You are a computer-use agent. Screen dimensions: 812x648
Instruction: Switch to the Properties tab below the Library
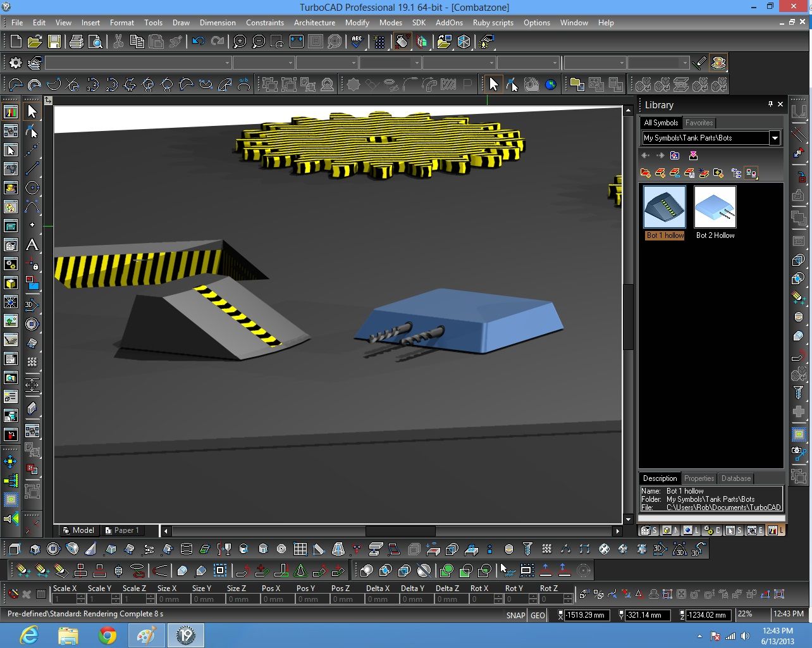[698, 478]
